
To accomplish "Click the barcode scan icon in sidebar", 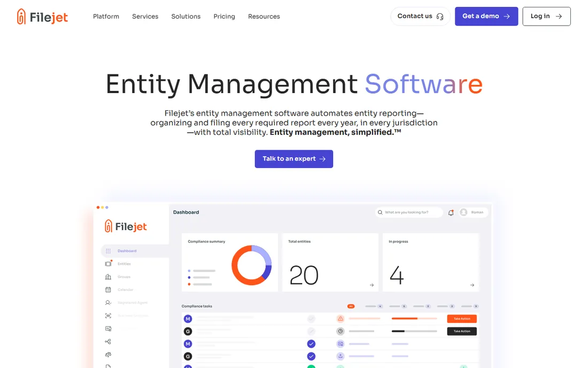I will pyautogui.click(x=108, y=316).
